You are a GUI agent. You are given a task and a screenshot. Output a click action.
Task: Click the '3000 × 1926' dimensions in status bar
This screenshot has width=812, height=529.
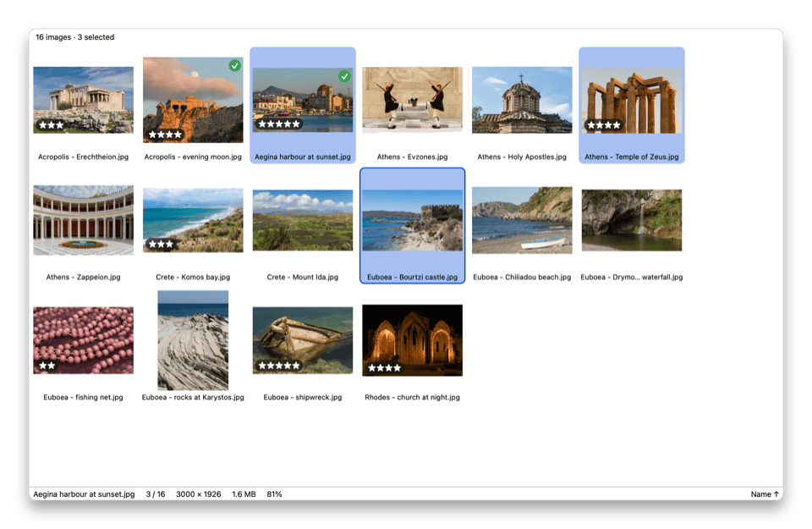click(198, 494)
